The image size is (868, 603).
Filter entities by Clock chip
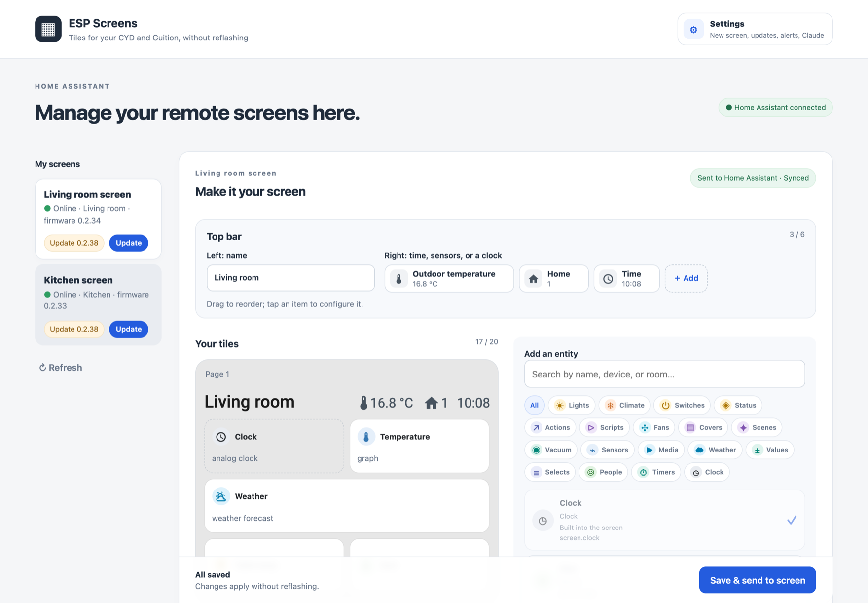point(707,472)
